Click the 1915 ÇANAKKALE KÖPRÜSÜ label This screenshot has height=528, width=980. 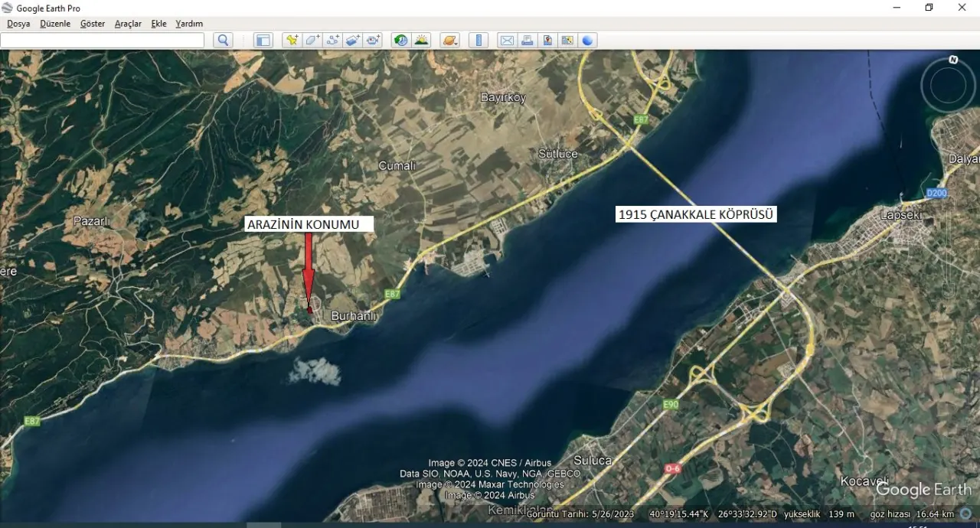coord(696,214)
